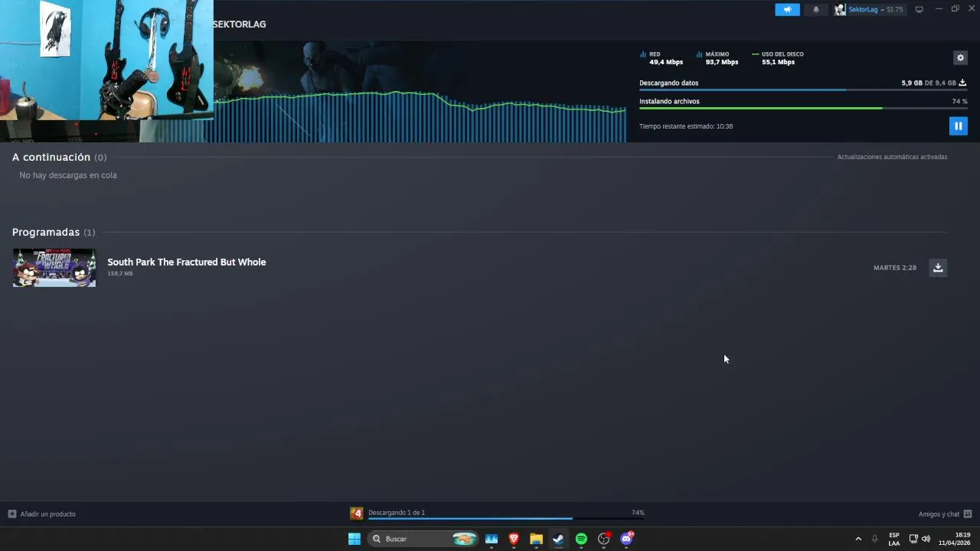Click the Amigos y chat list icon
This screenshot has height=551, width=980.
pyautogui.click(x=968, y=514)
